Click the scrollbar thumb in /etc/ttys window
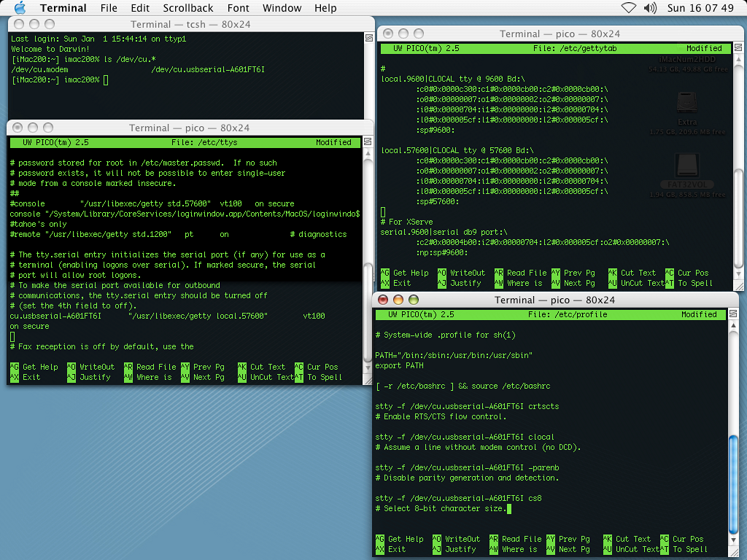The width and height of the screenshot is (747, 560). point(368,312)
